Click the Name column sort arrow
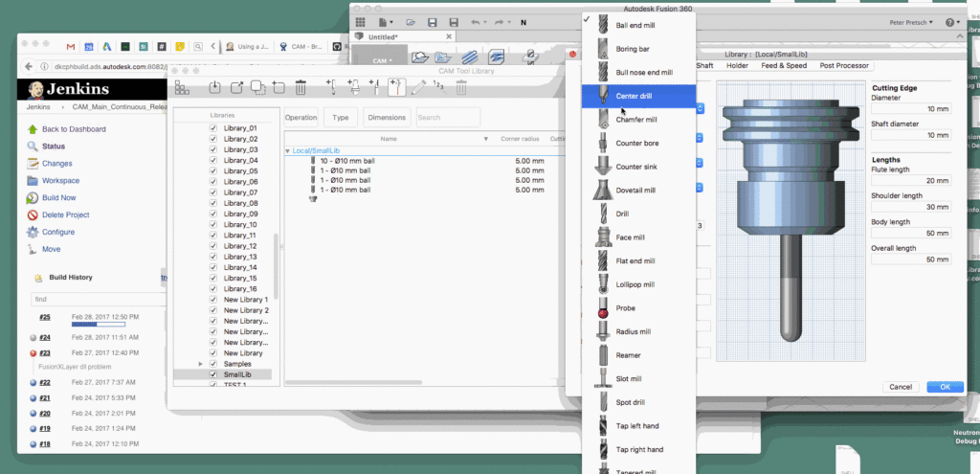 (485, 138)
